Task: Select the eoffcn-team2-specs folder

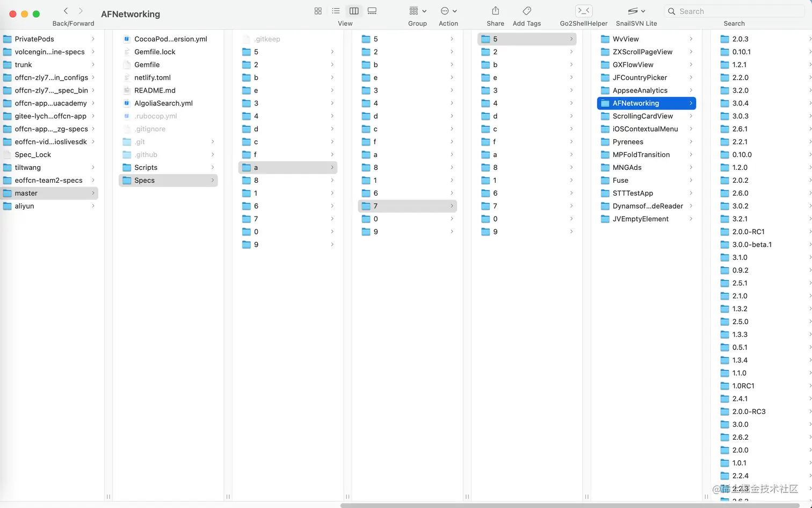Action: pyautogui.click(x=49, y=180)
